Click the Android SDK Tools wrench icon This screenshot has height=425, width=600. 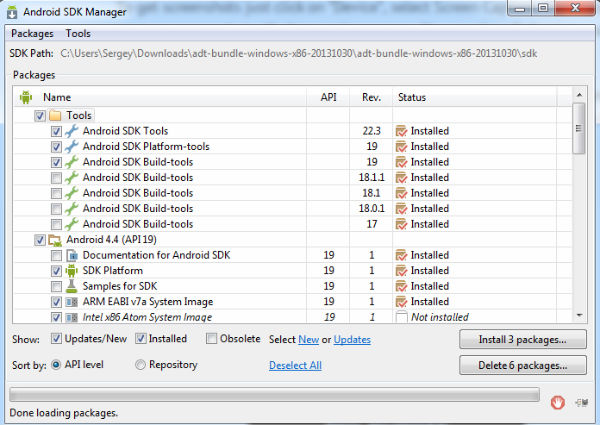pos(71,131)
